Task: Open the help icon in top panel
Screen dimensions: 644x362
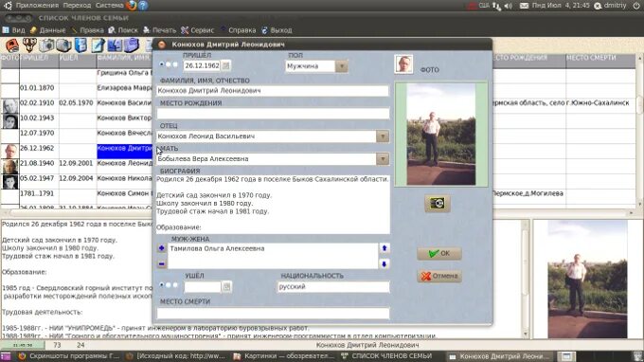Action: tap(143, 6)
